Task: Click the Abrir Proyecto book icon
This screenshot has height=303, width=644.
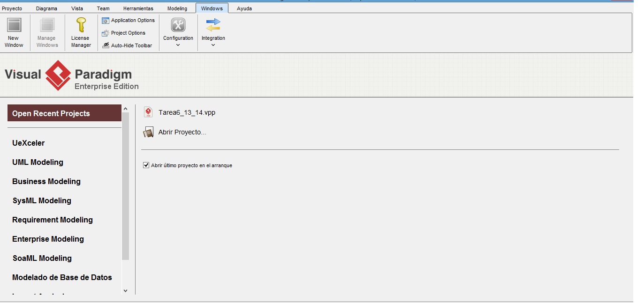Action: click(148, 133)
